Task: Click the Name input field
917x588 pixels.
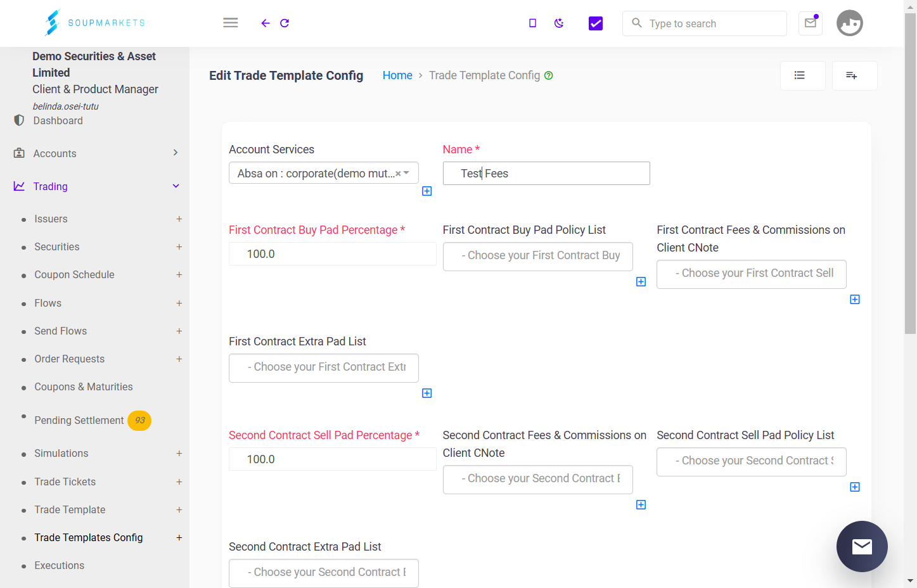Action: click(546, 173)
